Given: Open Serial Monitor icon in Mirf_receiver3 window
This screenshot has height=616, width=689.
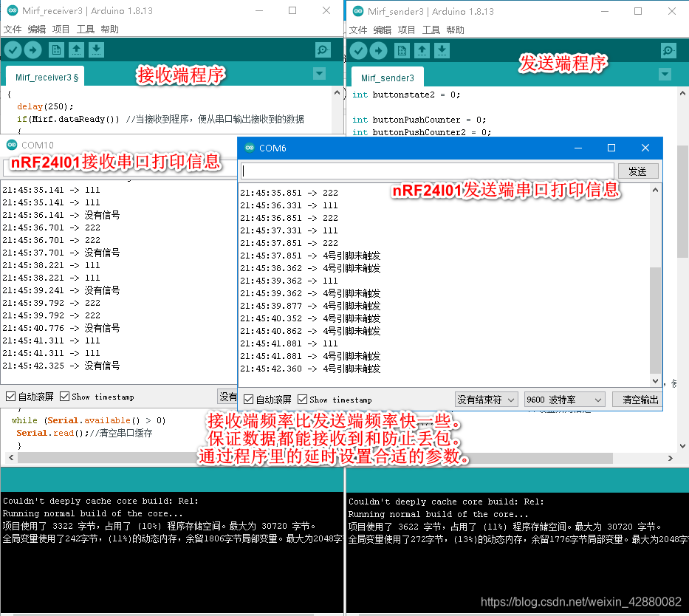Looking at the screenshot, I should pos(323,50).
